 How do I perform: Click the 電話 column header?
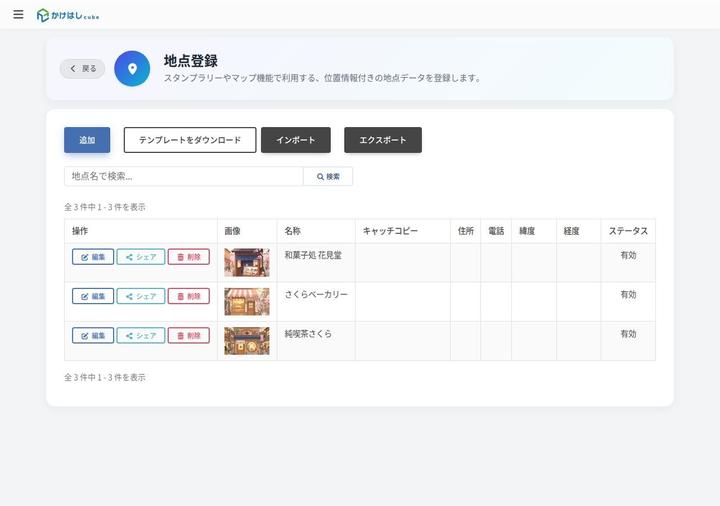coord(496,231)
